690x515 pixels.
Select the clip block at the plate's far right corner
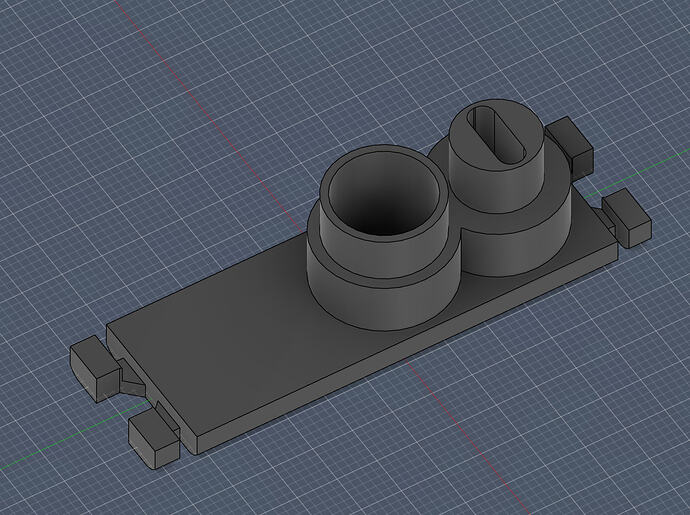(x=627, y=218)
